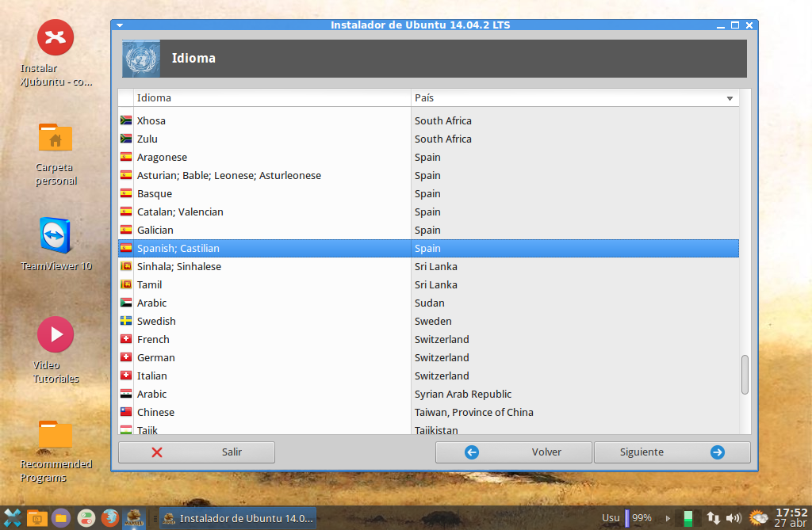Select the French row for Switzerland
Image resolution: width=812 pixels, height=530 pixels.
click(428, 339)
